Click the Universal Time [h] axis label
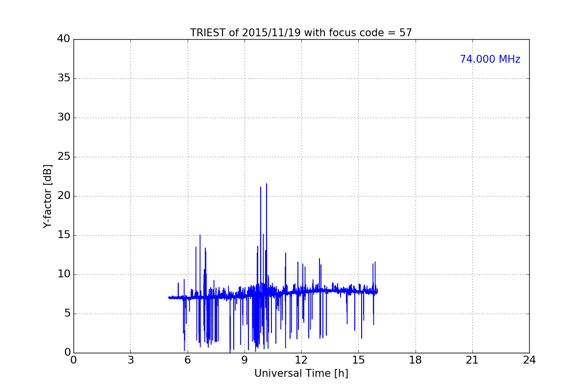Viewport: 588px width, 392px height. click(301, 373)
